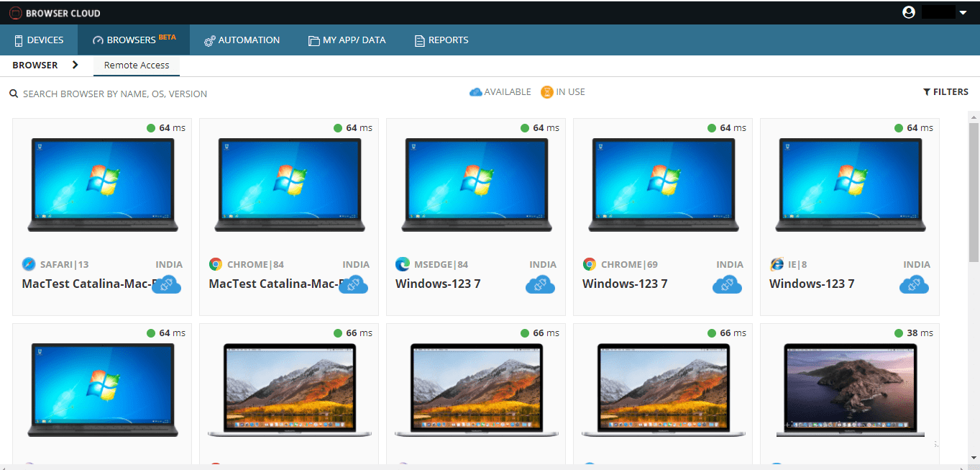
Task: Select the Remote Access sub-tab
Action: [137, 65]
